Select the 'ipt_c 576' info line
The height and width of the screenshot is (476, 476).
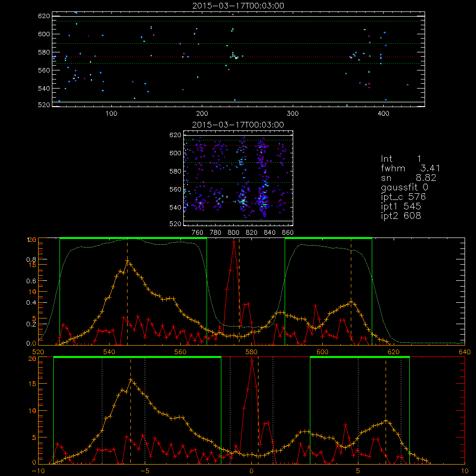pos(404,197)
